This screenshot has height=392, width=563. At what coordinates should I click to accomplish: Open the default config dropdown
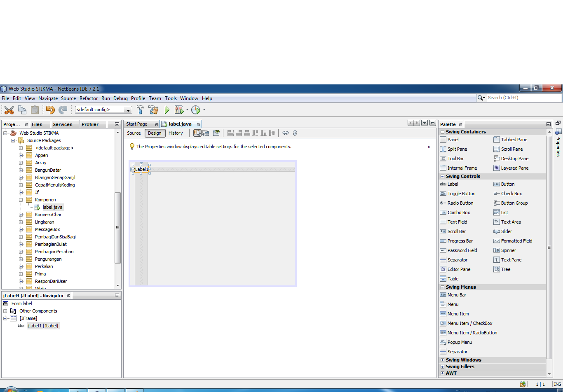coord(128,110)
